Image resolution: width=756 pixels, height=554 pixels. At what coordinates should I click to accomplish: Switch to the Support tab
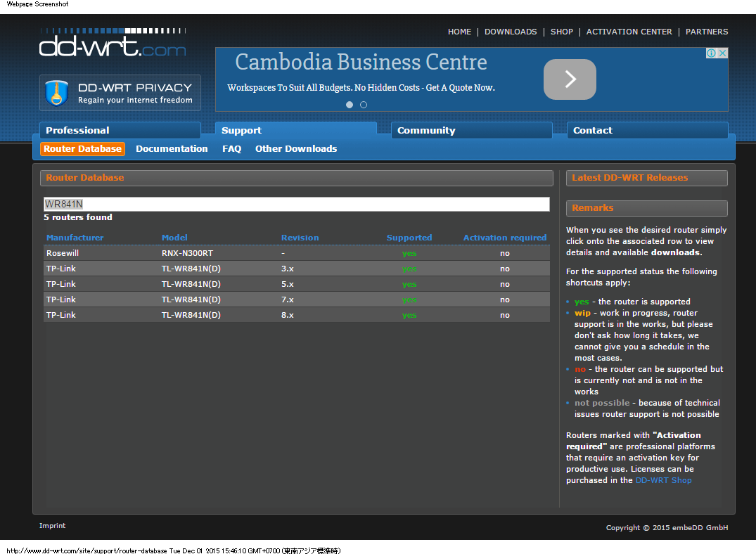coord(296,131)
